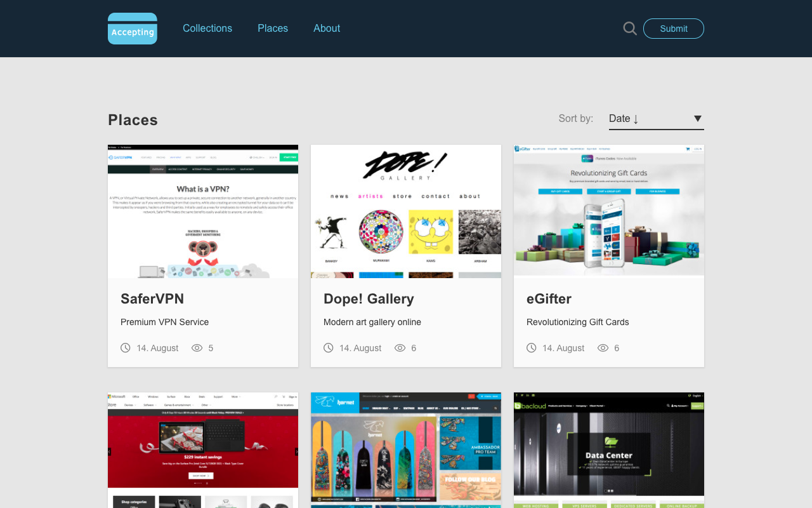Click the 'Sort by:' label
This screenshot has height=508, width=812.
point(576,119)
